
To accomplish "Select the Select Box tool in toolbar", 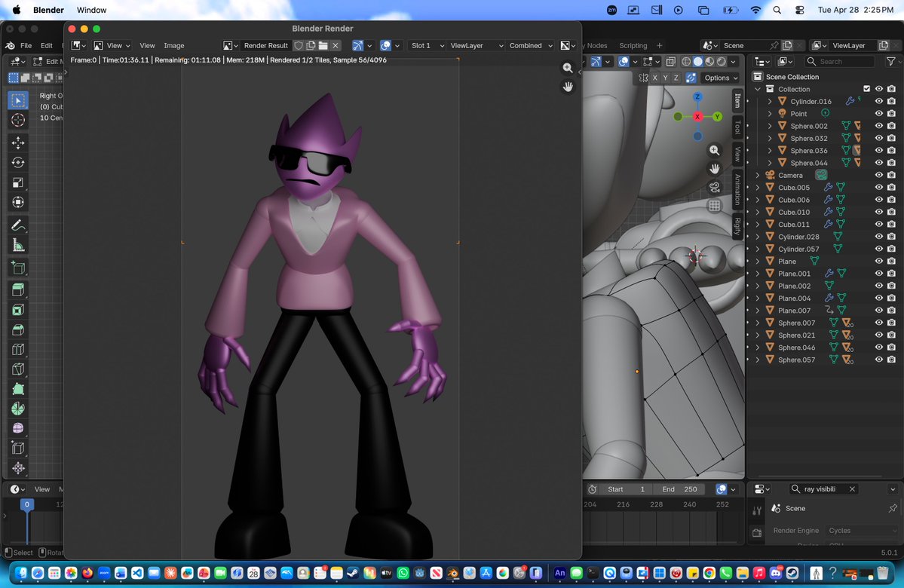I will (x=18, y=100).
